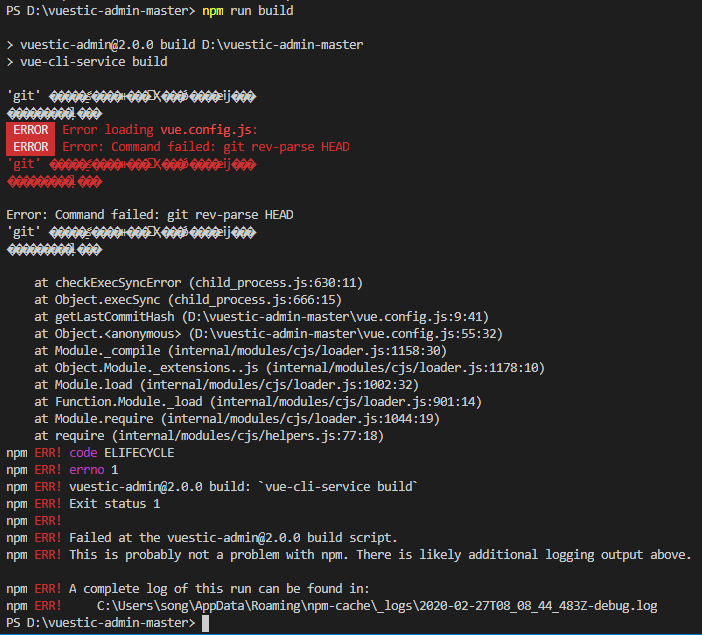Screen dimensions: 702x635
Task: Click the 'vue-cli-service build' script line
Action: (87, 62)
